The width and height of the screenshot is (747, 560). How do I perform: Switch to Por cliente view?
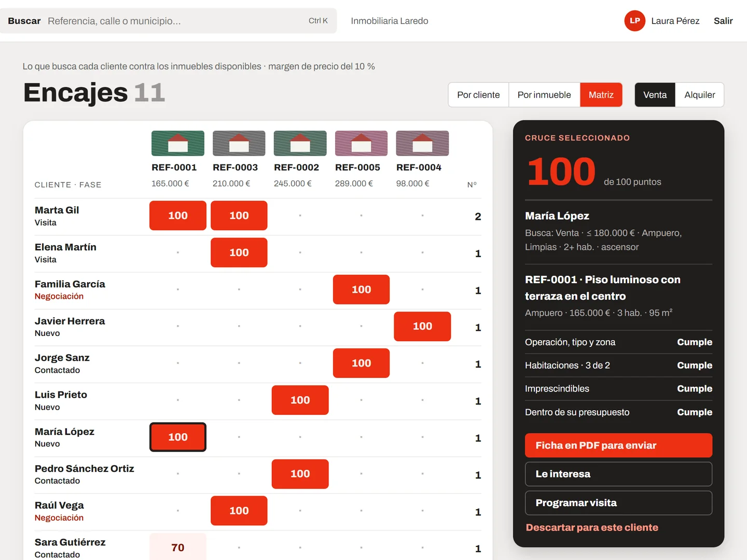coord(478,95)
